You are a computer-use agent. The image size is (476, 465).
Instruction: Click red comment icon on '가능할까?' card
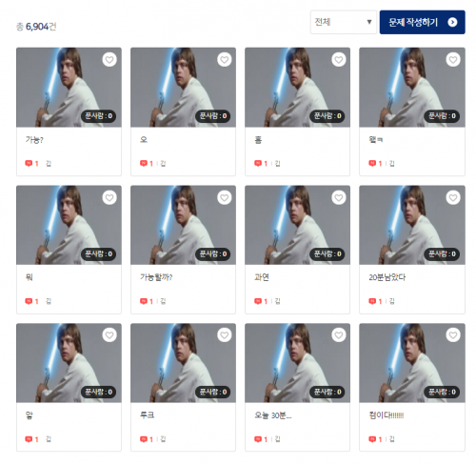coord(144,301)
